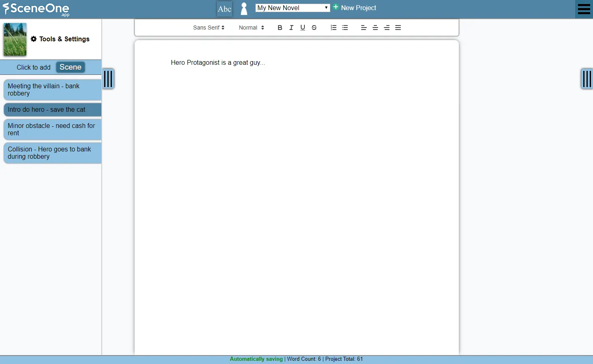This screenshot has height=364, width=593.
Task: Click the Scene add button
Action: (71, 67)
